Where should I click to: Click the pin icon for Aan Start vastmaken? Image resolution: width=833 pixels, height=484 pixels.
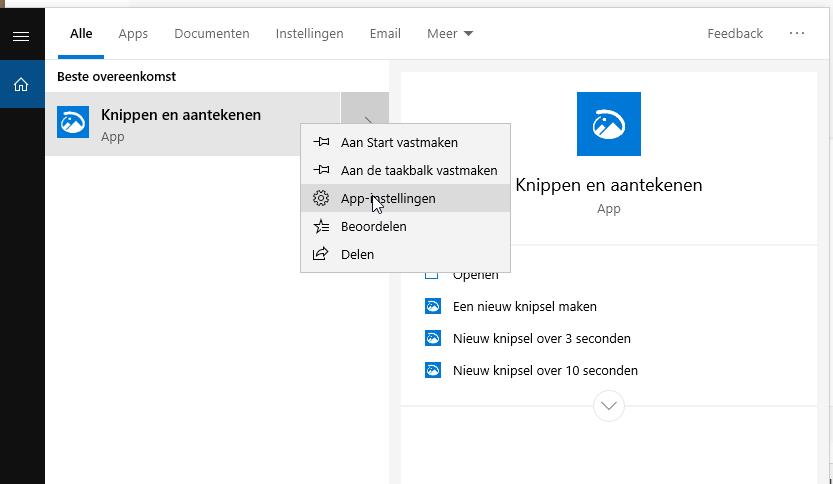coord(321,142)
